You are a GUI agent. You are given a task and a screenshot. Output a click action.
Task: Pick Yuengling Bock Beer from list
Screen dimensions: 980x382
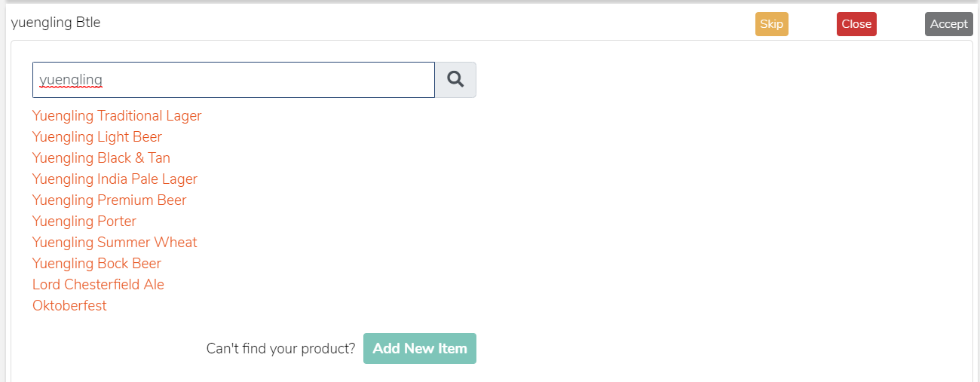(96, 263)
